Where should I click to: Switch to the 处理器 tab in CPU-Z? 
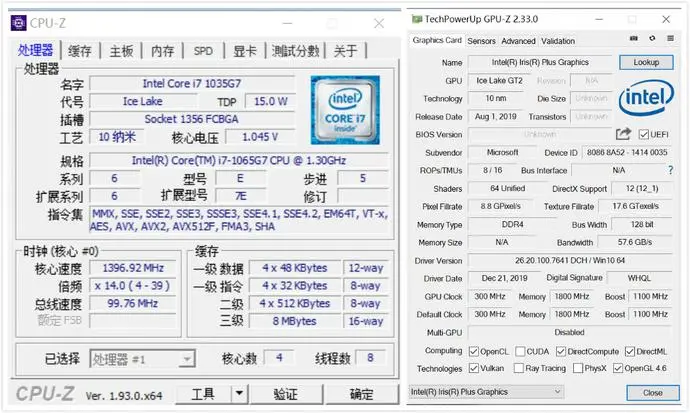coord(35,50)
